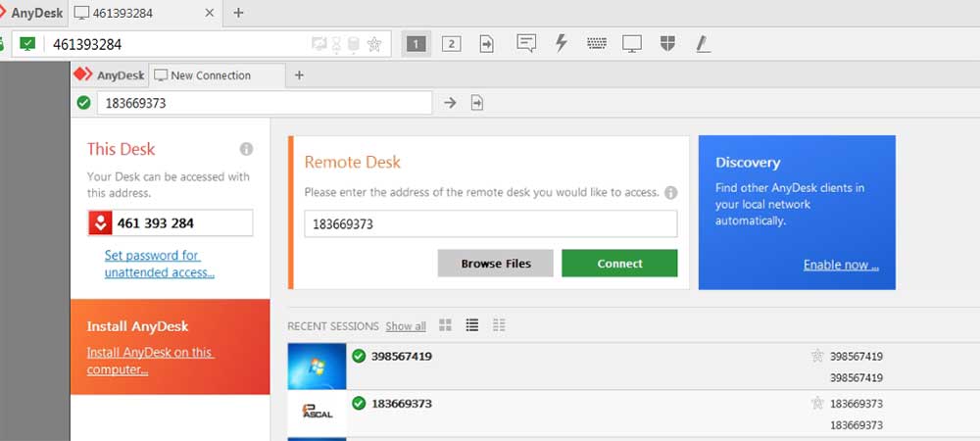Click hourglass icon in outer address bar
The height and width of the screenshot is (441, 980).
pos(336,44)
